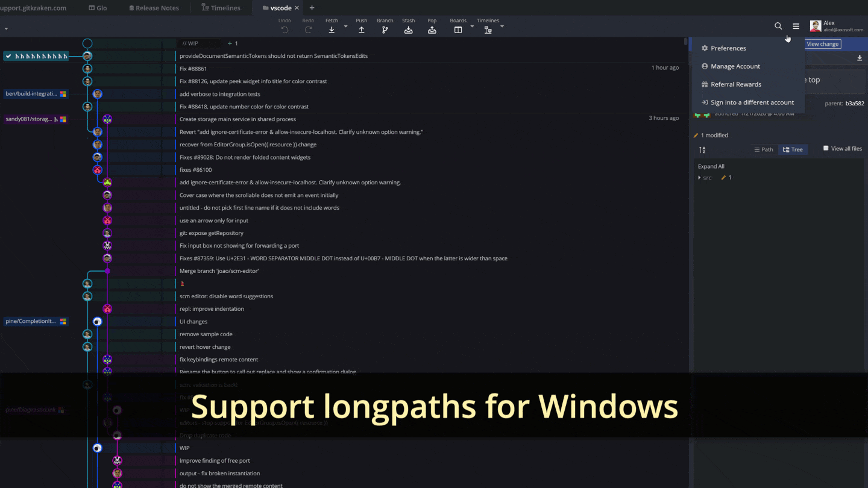This screenshot has width=868, height=488.
Task: Open Boards from the toolbar icon
Action: pyautogui.click(x=458, y=30)
